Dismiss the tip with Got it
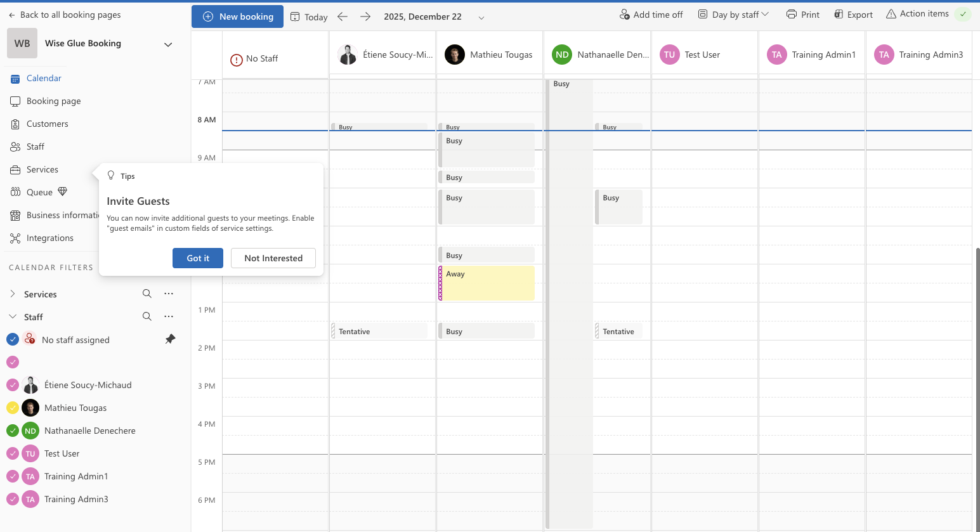 (x=197, y=258)
